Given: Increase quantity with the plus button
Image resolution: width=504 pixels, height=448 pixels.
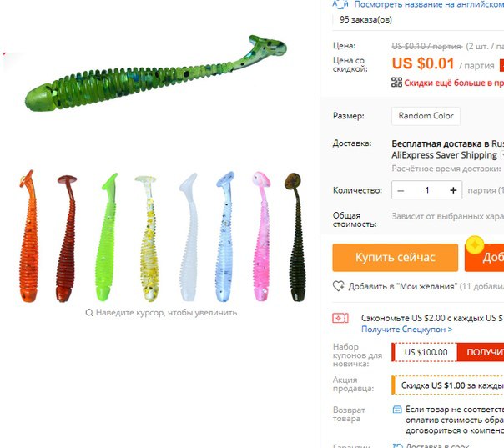Looking at the screenshot, I should 453,190.
